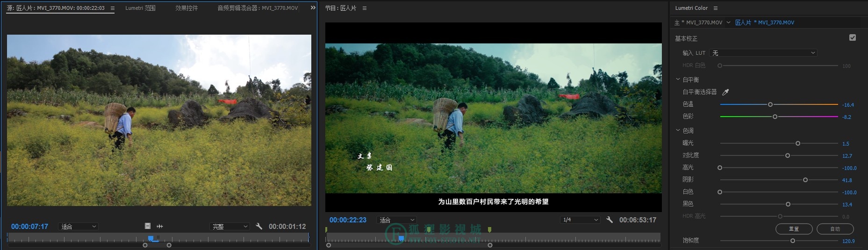Open the Lumetri Color panel menu icon
The height and width of the screenshot is (250, 868).
[715, 8]
